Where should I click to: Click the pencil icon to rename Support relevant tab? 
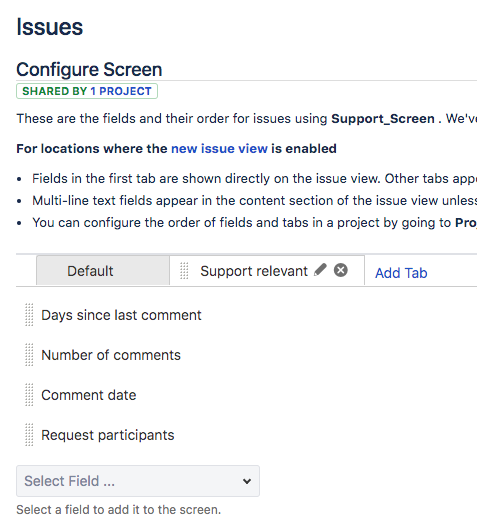click(320, 270)
